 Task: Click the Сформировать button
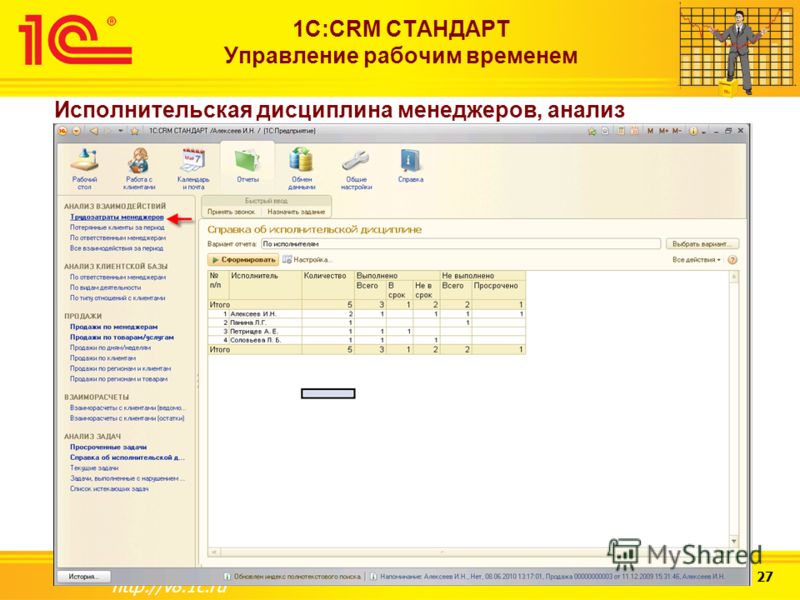point(243,260)
